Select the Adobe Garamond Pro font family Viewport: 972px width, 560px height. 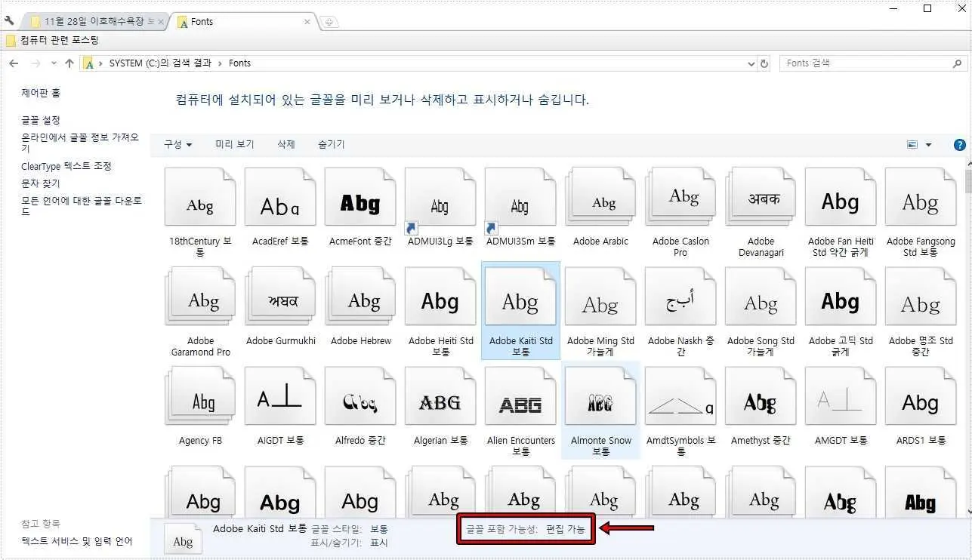coord(200,297)
